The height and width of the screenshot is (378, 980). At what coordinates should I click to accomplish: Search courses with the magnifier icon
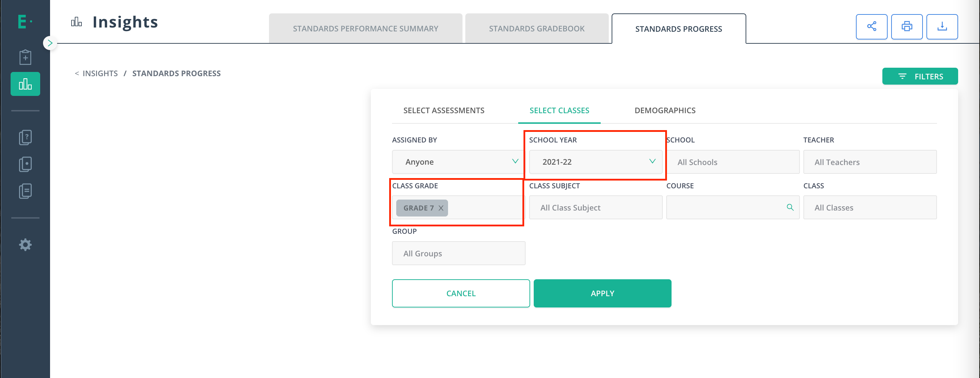[x=790, y=207]
